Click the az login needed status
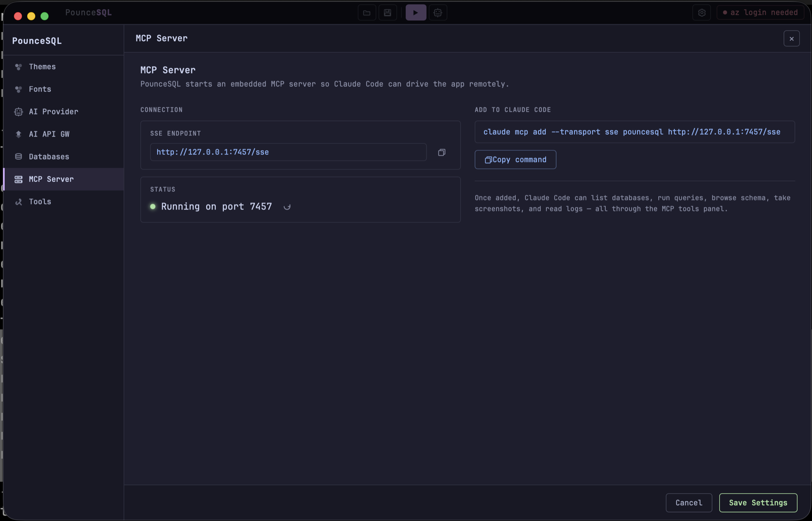Viewport: 812px width, 521px height. [x=760, y=13]
